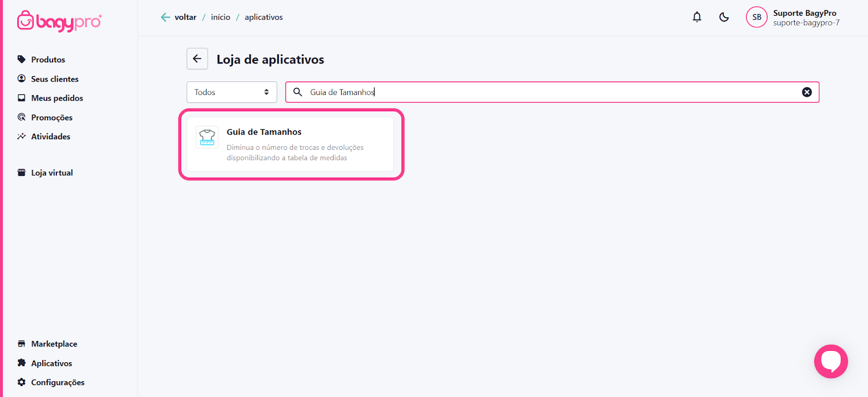The width and height of the screenshot is (868, 397).
Task: Open Meus pedidos in sidebar
Action: pos(50,98)
